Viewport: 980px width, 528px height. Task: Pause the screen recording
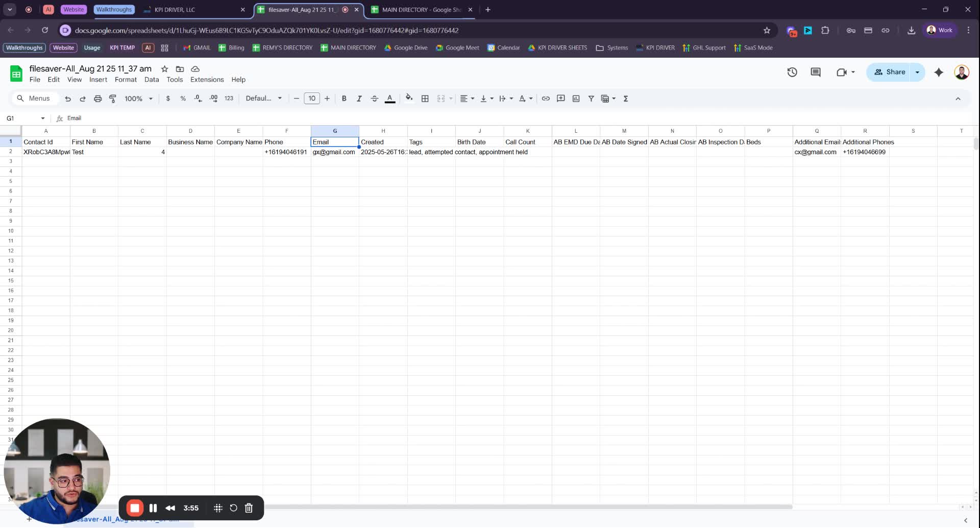click(x=153, y=508)
